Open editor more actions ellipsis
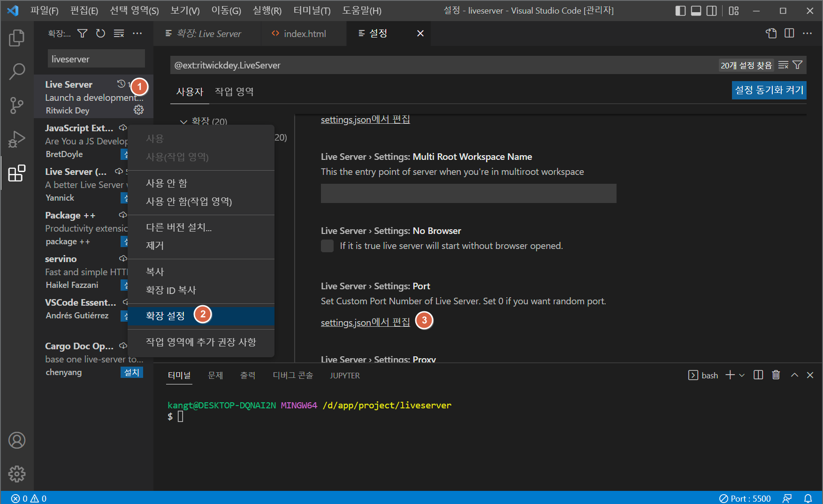This screenshot has width=823, height=504. point(807,33)
